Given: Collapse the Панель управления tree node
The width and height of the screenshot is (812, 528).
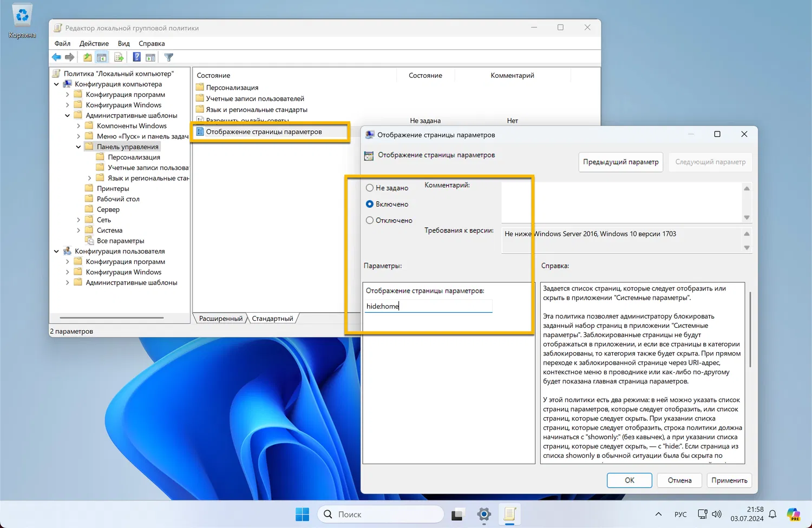Looking at the screenshot, I should (78, 147).
